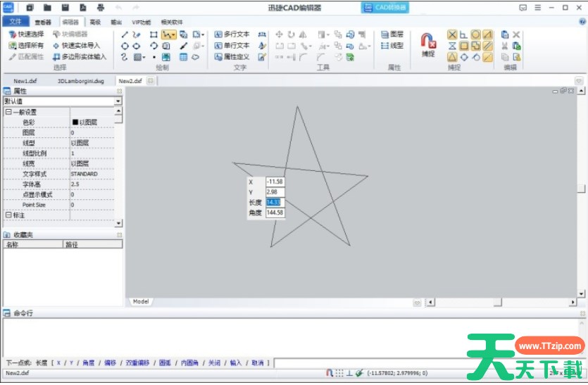Open the 3DLamborgini.dwg document tab
The image size is (588, 385).
[80, 81]
